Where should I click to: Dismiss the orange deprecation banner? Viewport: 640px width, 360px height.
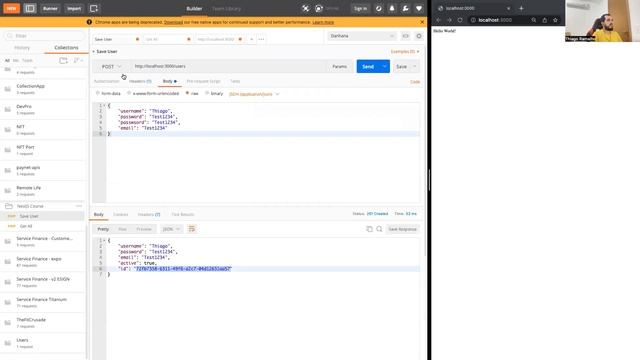tap(422, 22)
